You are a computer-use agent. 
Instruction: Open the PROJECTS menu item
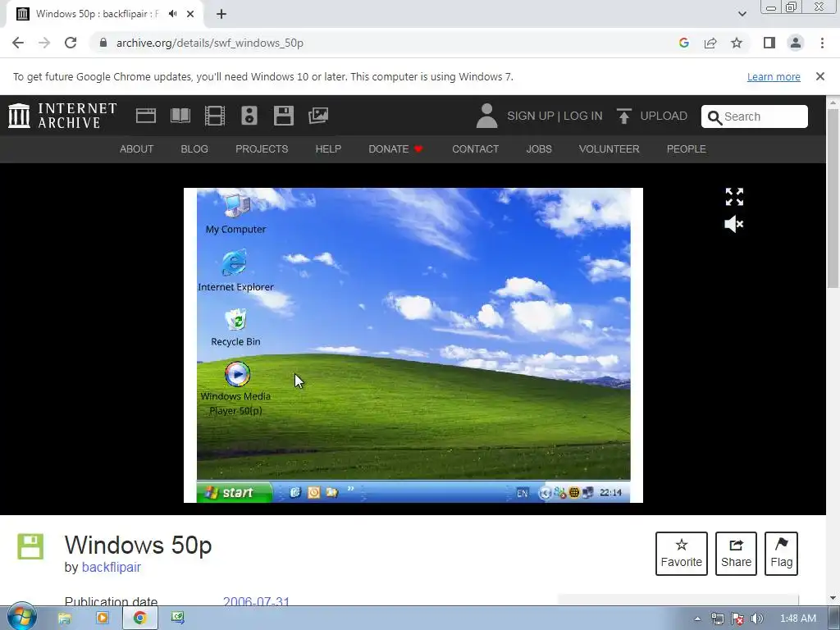[x=262, y=149]
